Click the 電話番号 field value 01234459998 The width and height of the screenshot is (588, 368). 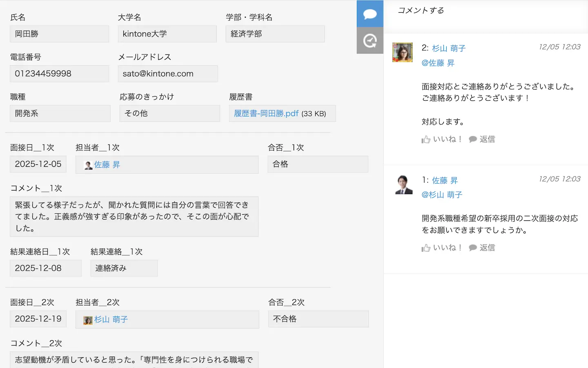pos(59,74)
